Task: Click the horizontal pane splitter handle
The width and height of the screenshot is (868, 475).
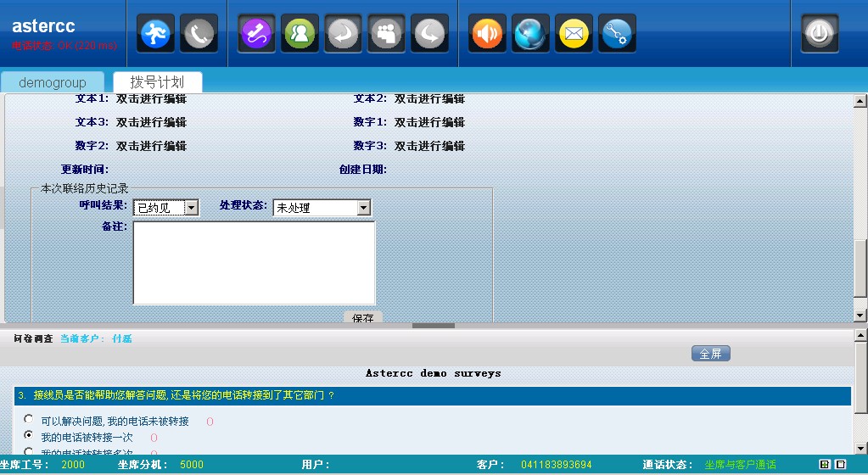Action: point(434,325)
